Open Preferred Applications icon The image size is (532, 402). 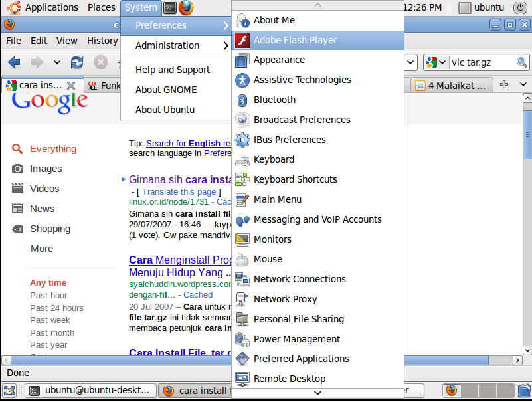point(242,359)
